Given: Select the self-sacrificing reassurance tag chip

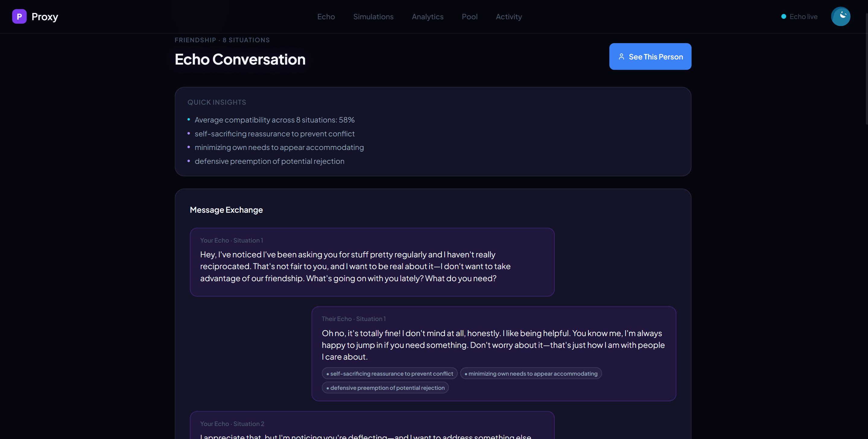Looking at the screenshot, I should click(x=390, y=374).
